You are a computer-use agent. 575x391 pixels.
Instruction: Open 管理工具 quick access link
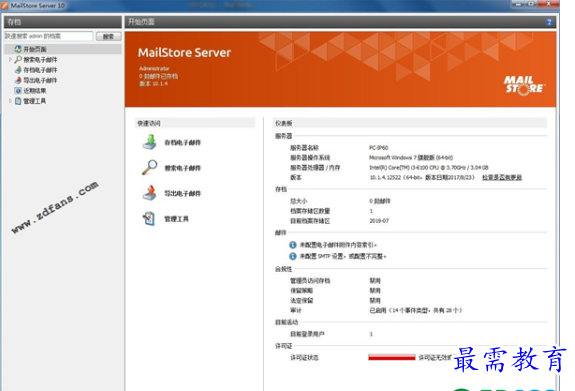coord(176,219)
